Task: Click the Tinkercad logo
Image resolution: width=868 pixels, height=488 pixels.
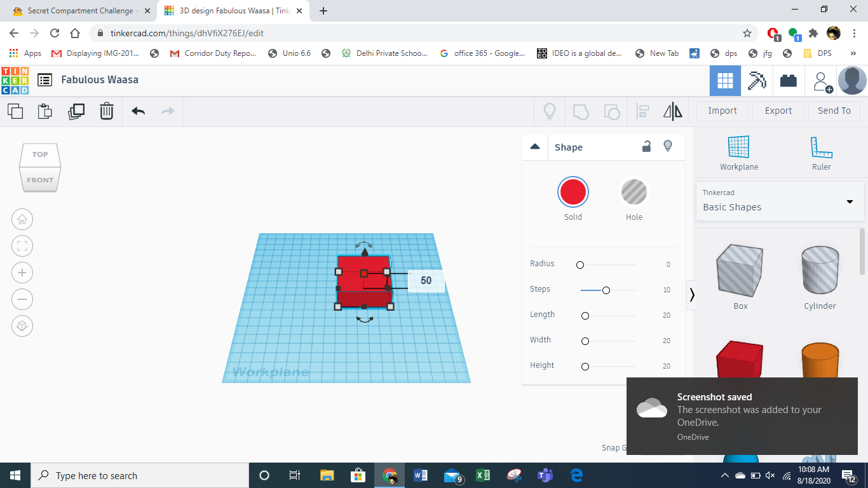Action: click(15, 80)
